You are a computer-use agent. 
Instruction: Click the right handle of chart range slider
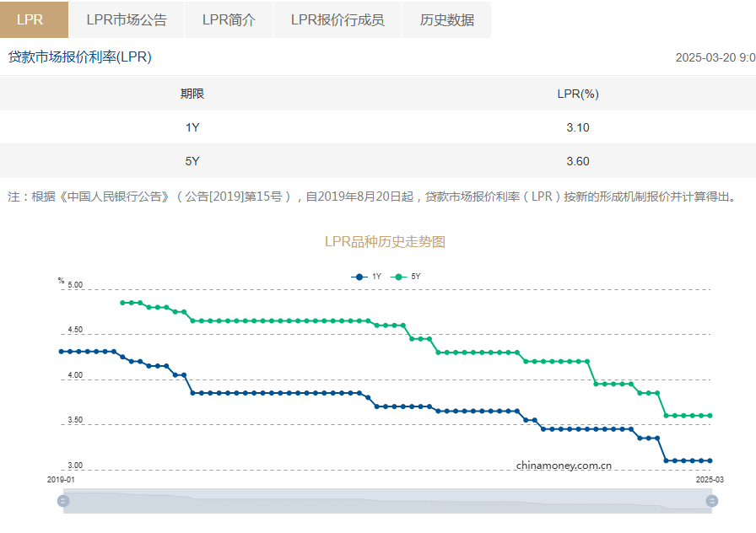click(712, 501)
